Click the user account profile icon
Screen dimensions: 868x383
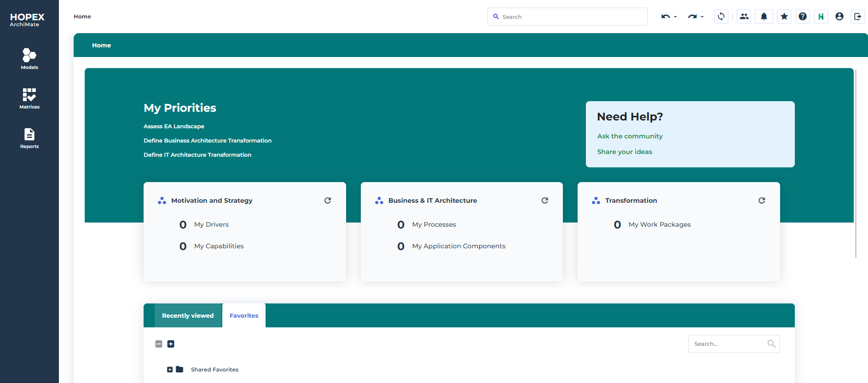tap(839, 17)
